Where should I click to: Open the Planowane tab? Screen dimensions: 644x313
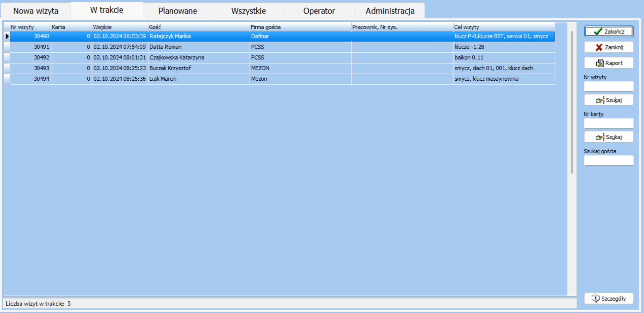[x=178, y=11]
